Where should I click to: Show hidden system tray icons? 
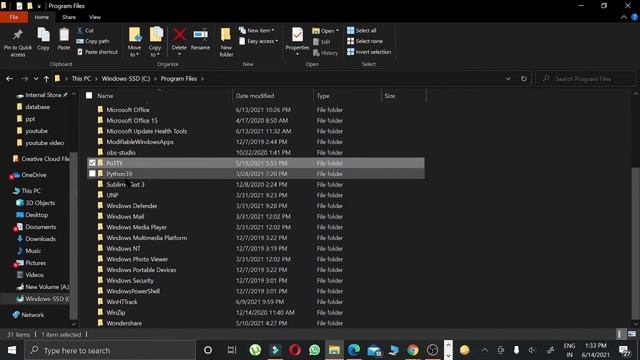coord(484,350)
